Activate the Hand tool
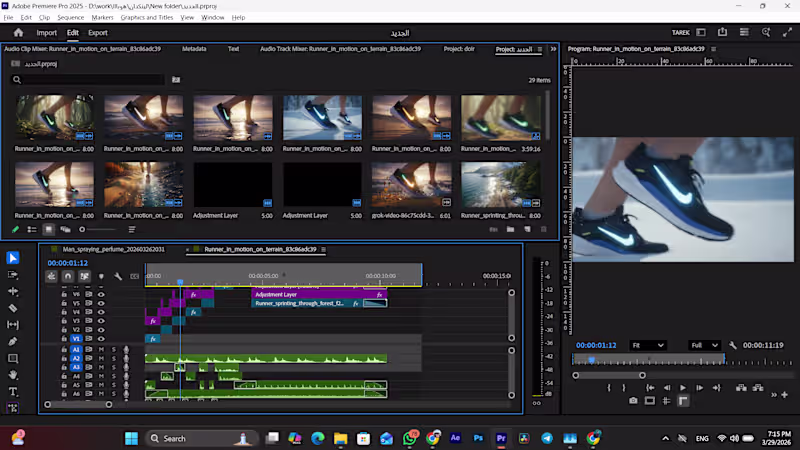This screenshot has width=800, height=450. pyautogui.click(x=13, y=375)
